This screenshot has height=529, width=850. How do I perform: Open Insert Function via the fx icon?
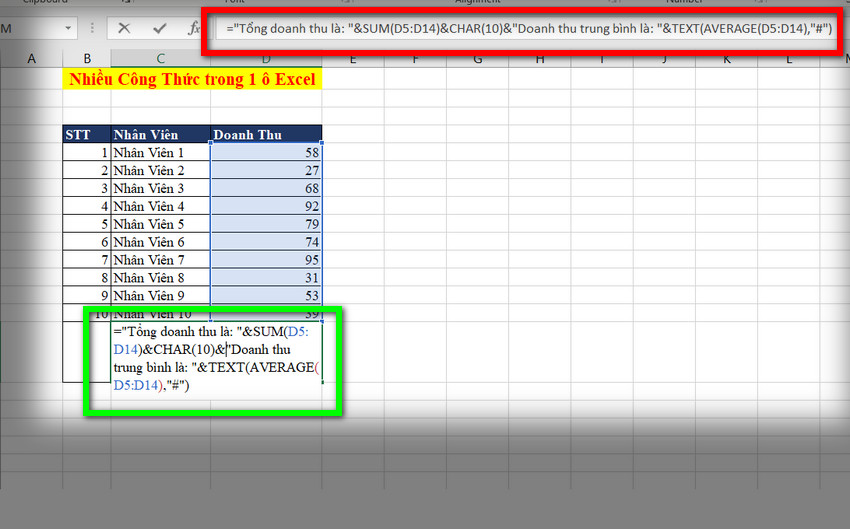pos(194,28)
